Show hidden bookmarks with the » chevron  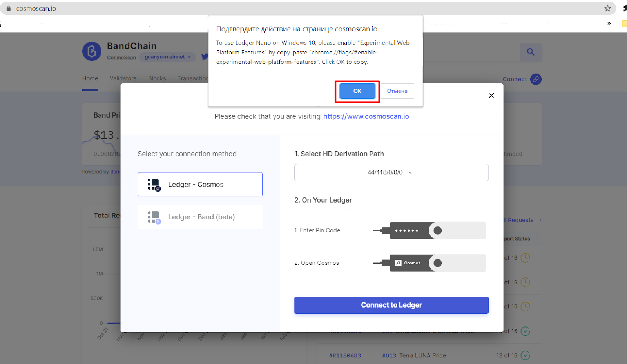[x=609, y=24]
